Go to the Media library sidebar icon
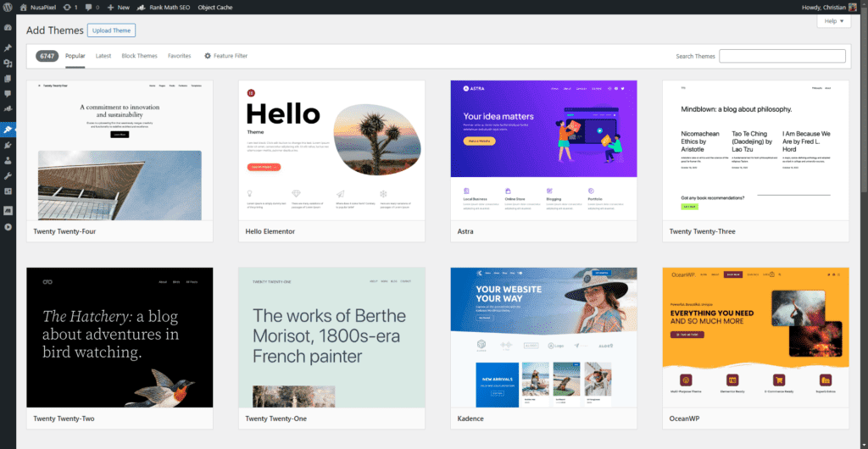The width and height of the screenshot is (868, 449). tap(8, 64)
